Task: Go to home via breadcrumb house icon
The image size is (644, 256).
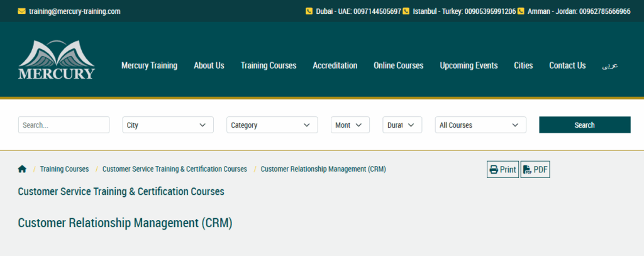Action: pyautogui.click(x=22, y=169)
